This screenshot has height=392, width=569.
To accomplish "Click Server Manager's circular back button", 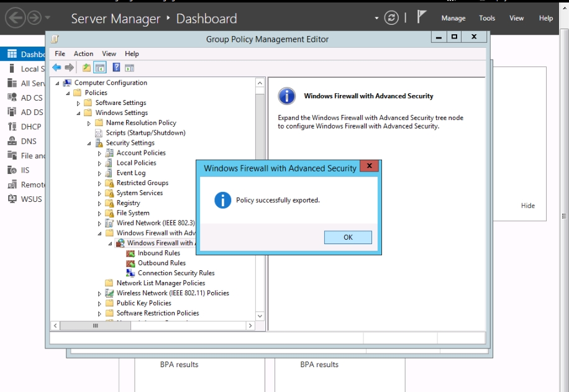I will point(16,18).
